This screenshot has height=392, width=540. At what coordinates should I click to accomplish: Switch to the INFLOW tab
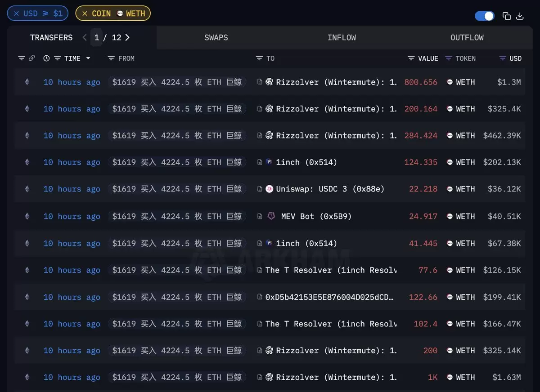tap(342, 38)
